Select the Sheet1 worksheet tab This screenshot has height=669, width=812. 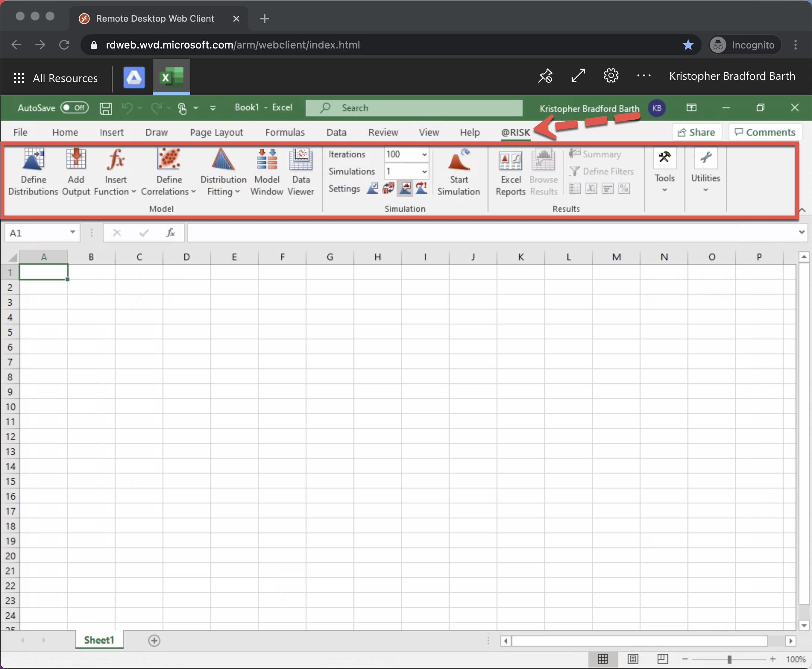click(x=100, y=640)
